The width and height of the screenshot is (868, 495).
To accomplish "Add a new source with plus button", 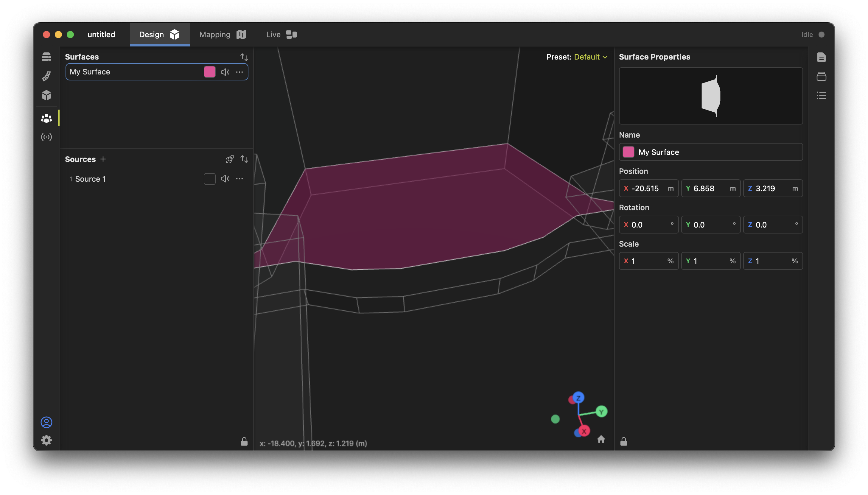I will 103,159.
